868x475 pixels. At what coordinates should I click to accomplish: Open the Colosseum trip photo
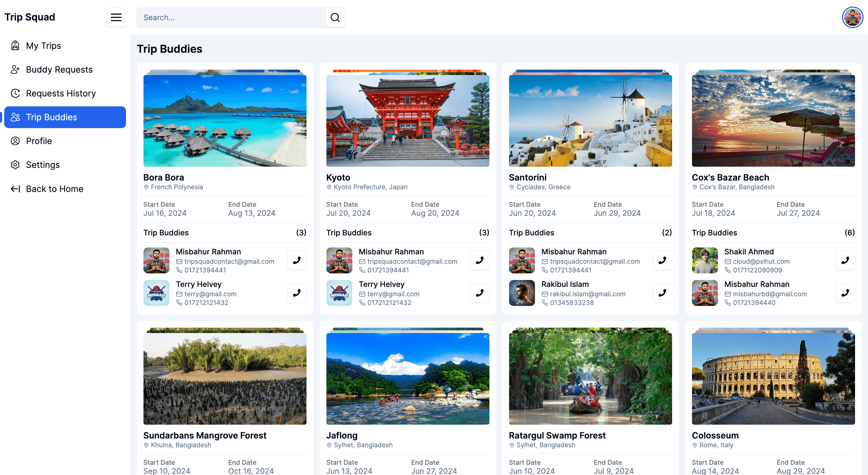coord(773,379)
